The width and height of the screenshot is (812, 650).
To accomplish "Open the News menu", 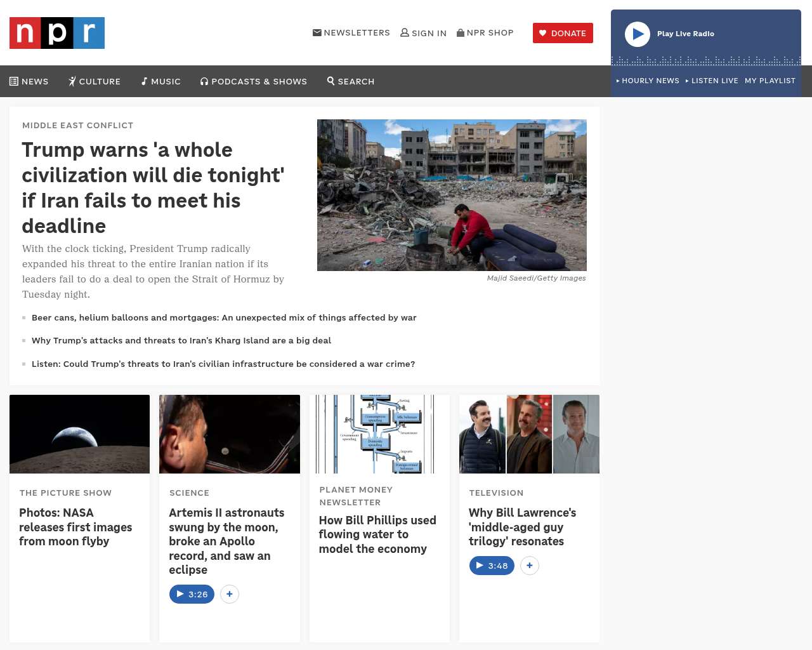I will [x=29, y=81].
